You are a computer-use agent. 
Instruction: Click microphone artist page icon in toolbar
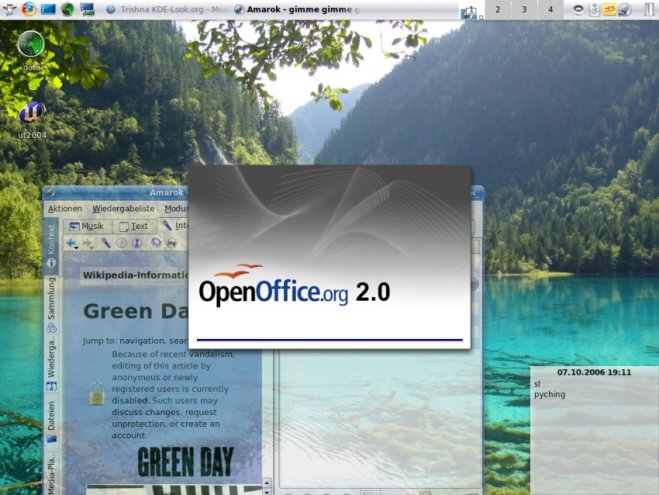(x=105, y=243)
